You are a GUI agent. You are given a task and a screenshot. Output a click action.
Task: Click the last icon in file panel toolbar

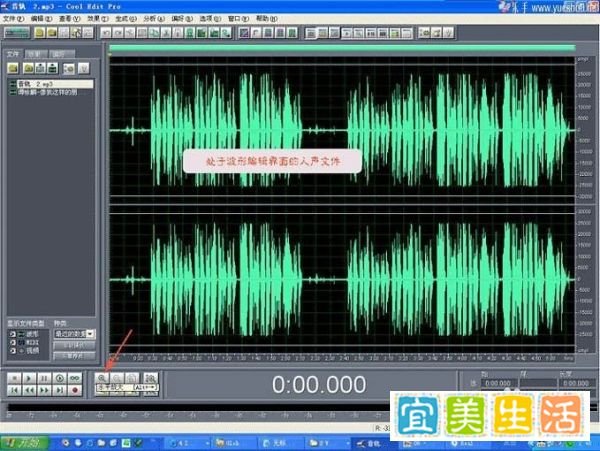(x=83, y=68)
